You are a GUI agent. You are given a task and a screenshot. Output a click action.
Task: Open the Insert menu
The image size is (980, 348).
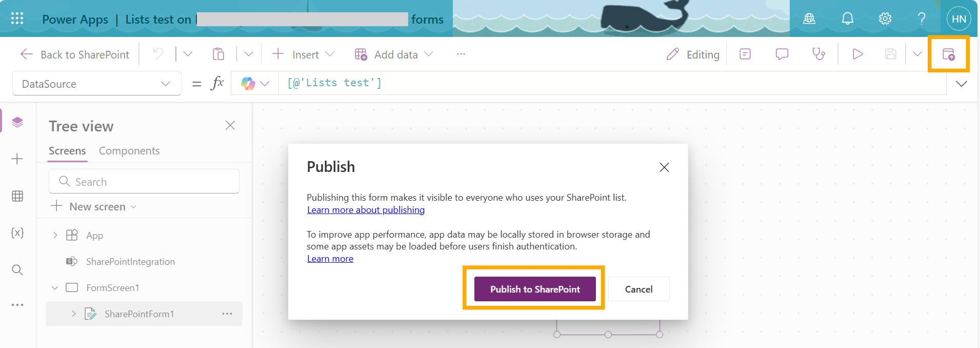point(303,54)
